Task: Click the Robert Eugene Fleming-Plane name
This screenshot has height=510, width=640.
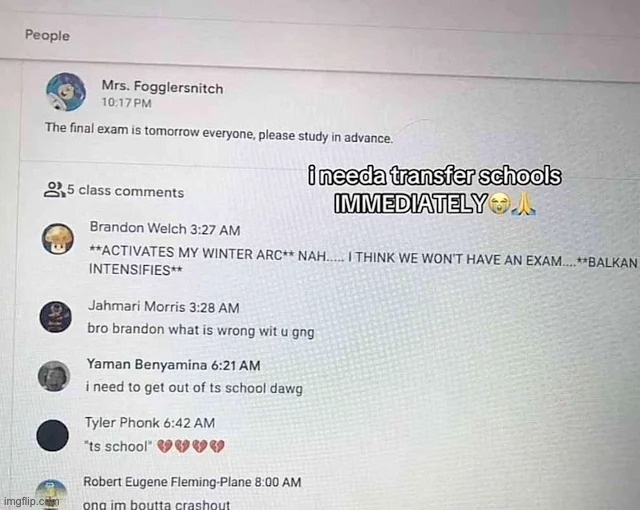Action: point(167,482)
